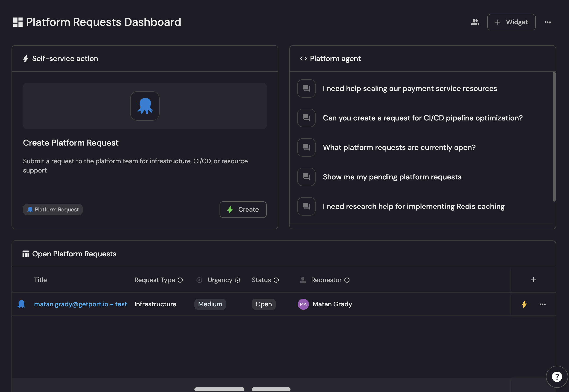The height and width of the screenshot is (392, 569).
Task: Click chat icon for pending platform requests
Action: [306, 177]
